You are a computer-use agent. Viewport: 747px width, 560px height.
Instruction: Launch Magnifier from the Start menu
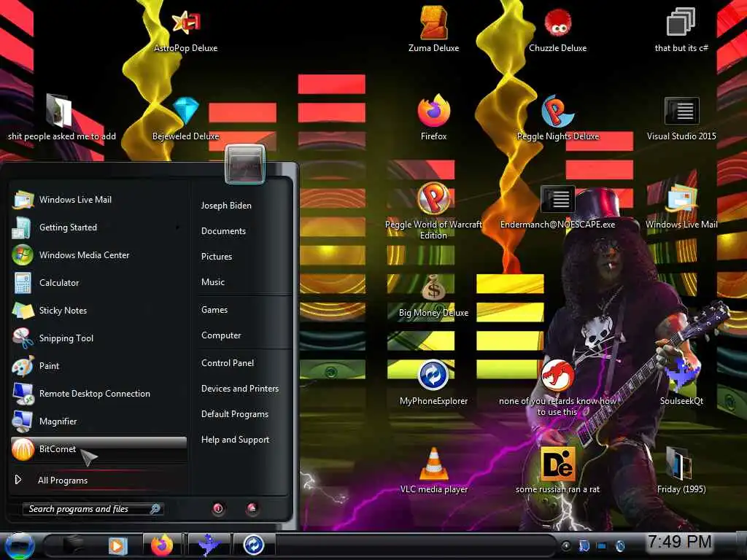98,421
